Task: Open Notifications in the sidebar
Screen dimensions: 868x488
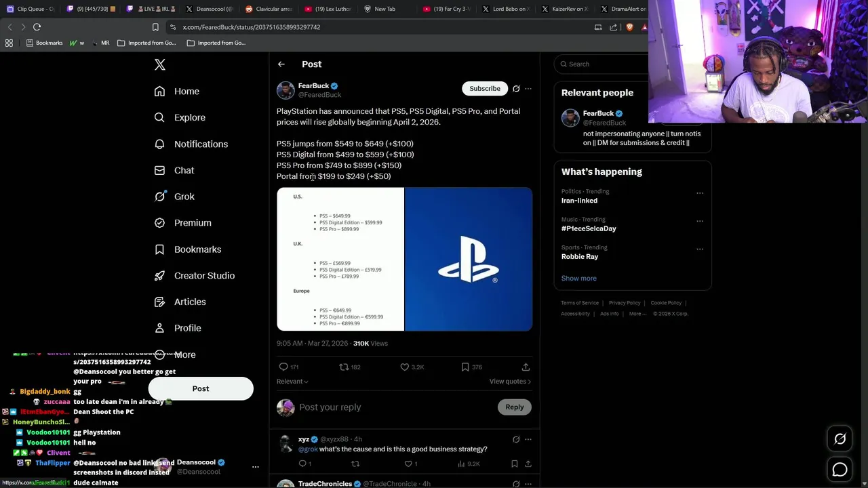Action: point(191,144)
